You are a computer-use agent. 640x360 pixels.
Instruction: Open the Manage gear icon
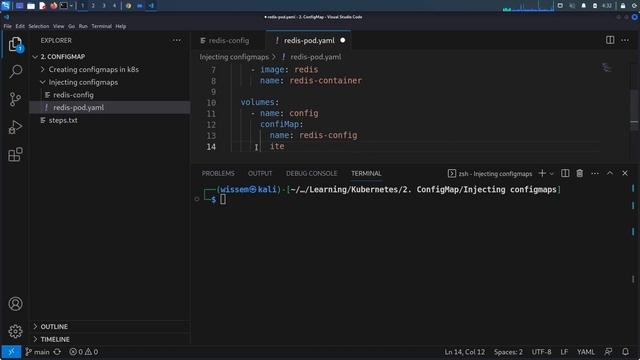point(15,331)
